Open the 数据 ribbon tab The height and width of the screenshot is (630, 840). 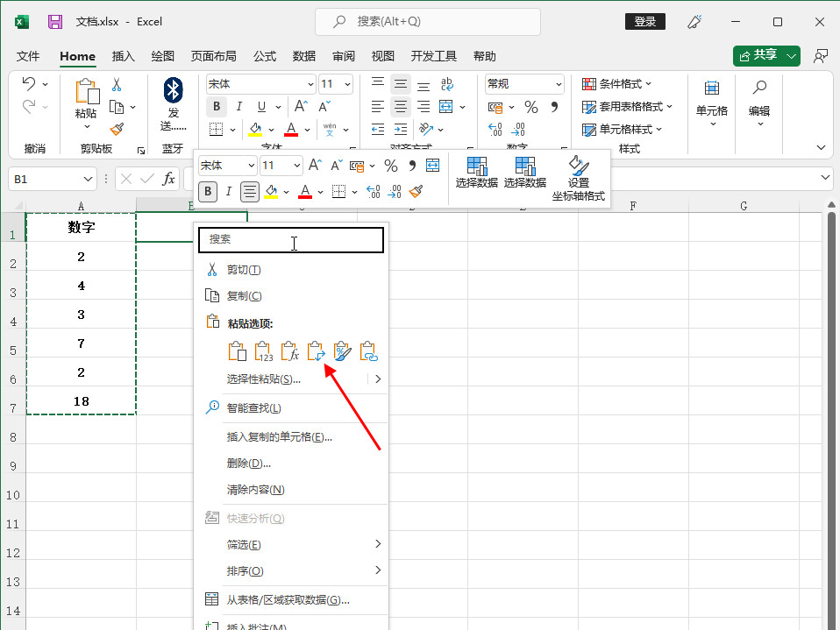point(303,56)
